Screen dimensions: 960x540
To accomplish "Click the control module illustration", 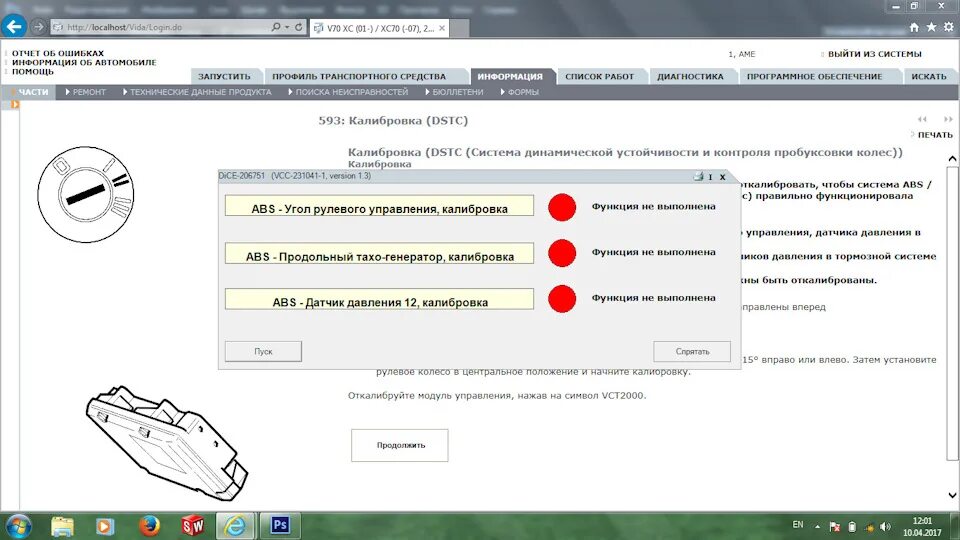I will (x=167, y=443).
